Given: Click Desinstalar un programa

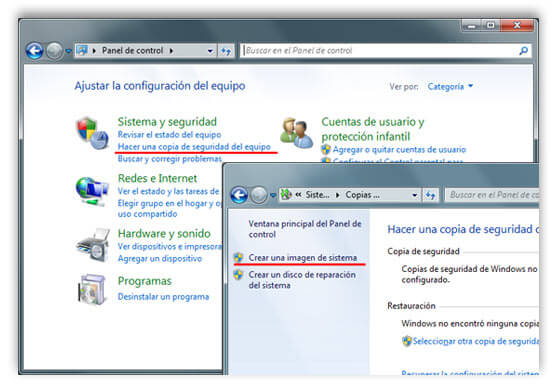Looking at the screenshot, I should (x=163, y=297).
